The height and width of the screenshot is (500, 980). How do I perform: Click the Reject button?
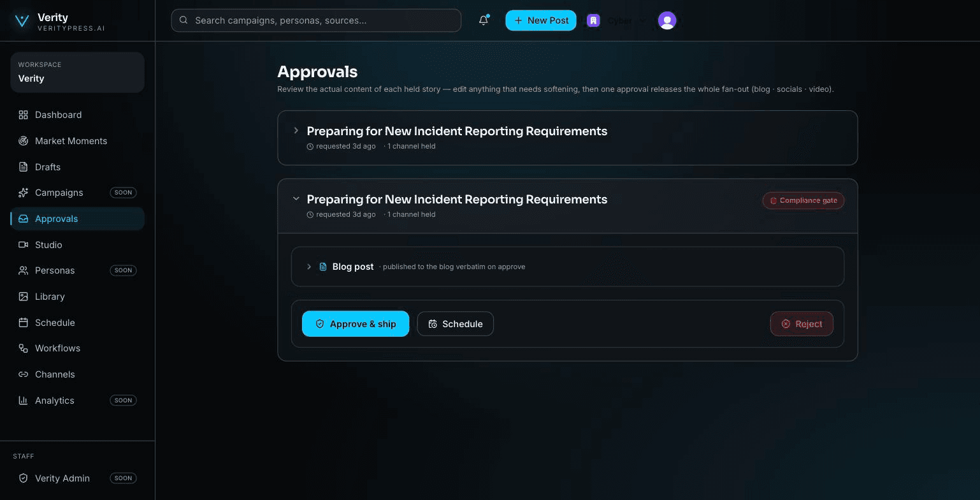click(802, 324)
